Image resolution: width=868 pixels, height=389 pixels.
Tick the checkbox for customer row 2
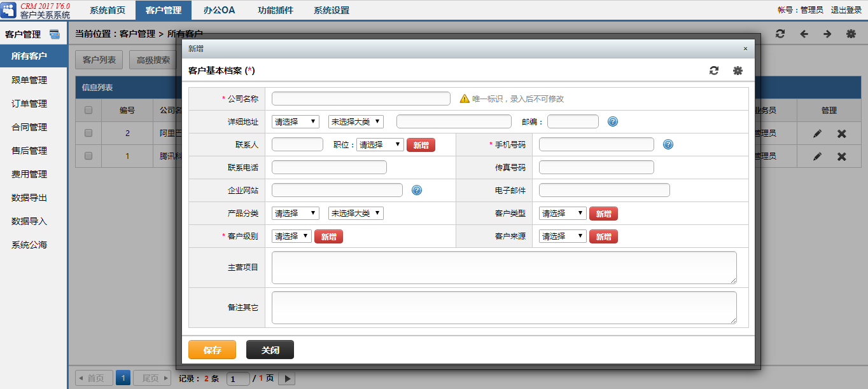[x=88, y=133]
